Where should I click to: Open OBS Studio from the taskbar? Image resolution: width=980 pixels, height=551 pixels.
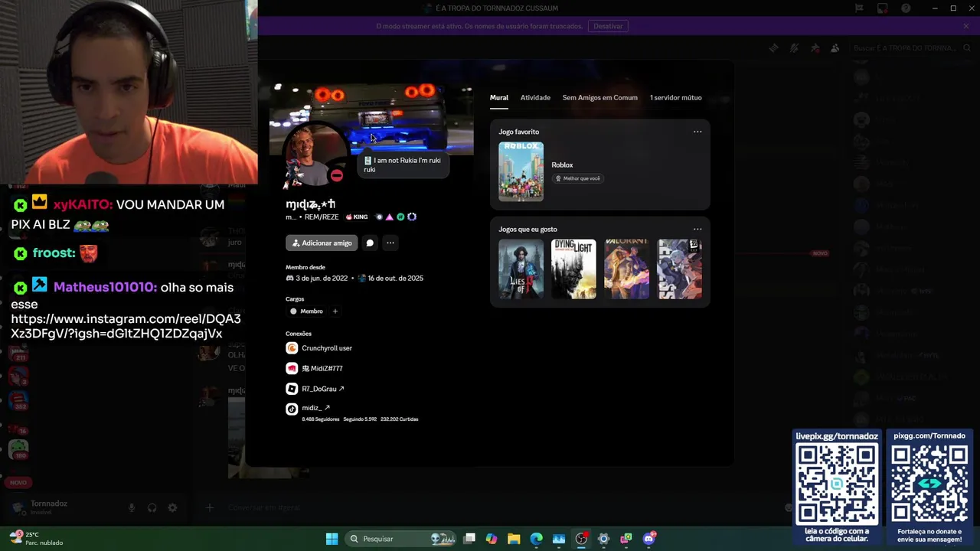(x=581, y=539)
